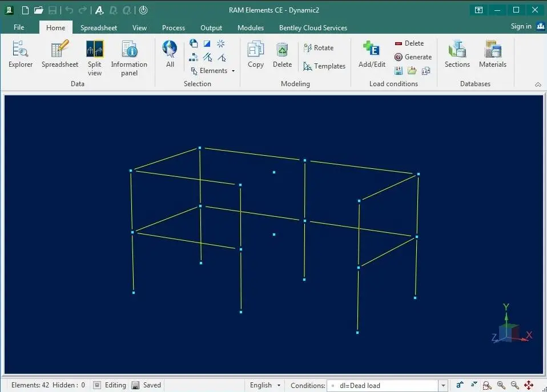
Task: Click the save loads disk icon
Action: pos(399,71)
